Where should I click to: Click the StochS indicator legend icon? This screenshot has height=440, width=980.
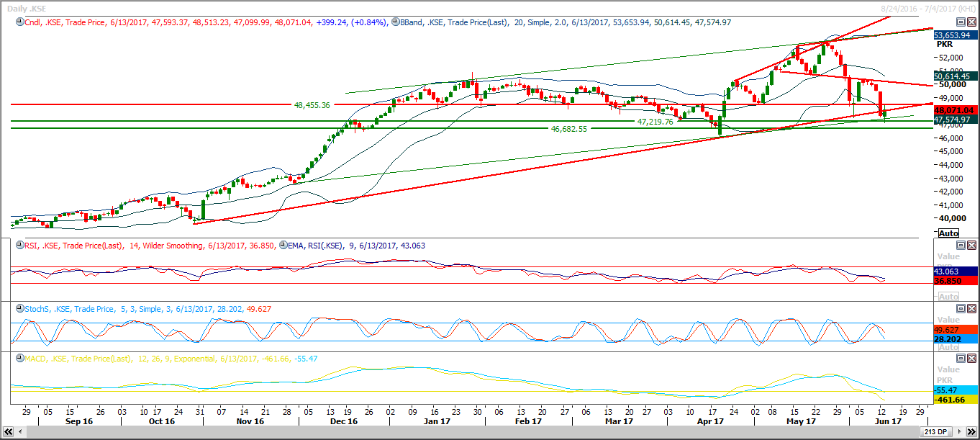(x=19, y=309)
